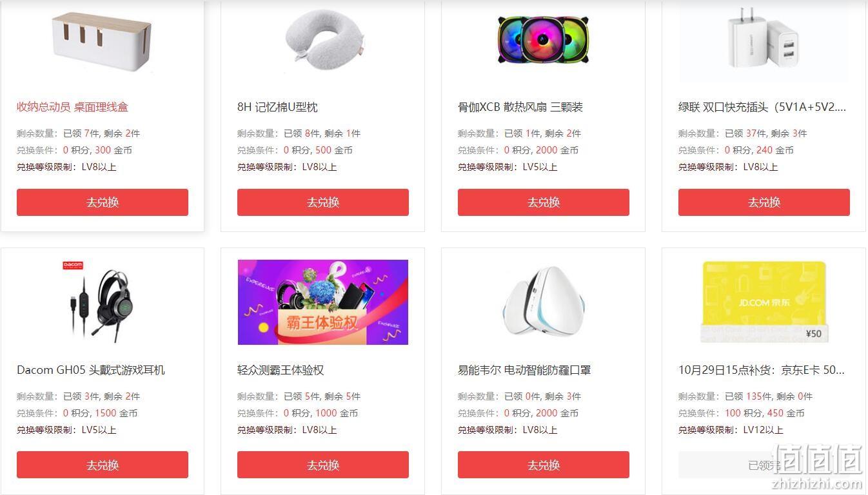
Task: Click 去兑换 under the cooling fan item
Action: [544, 202]
